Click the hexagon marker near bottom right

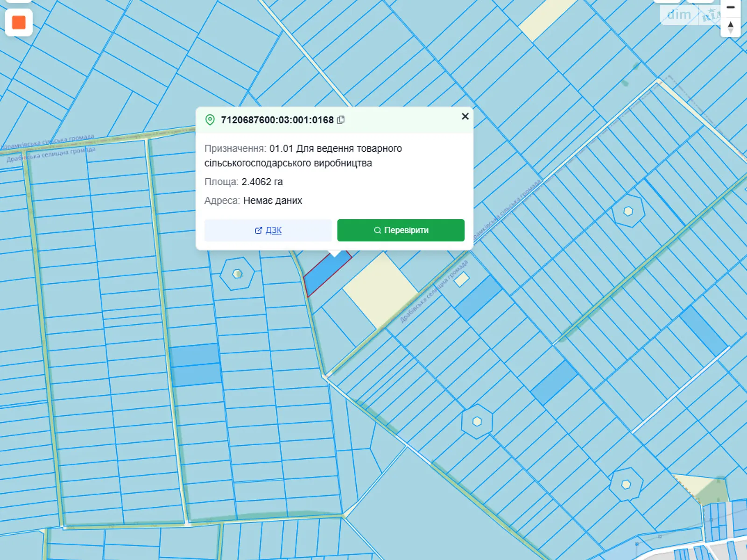[x=626, y=484]
